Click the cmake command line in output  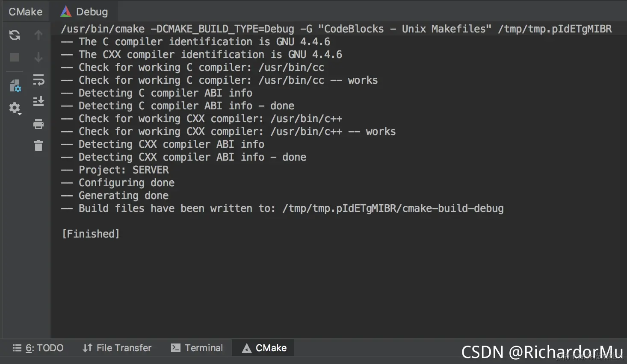(x=336, y=29)
